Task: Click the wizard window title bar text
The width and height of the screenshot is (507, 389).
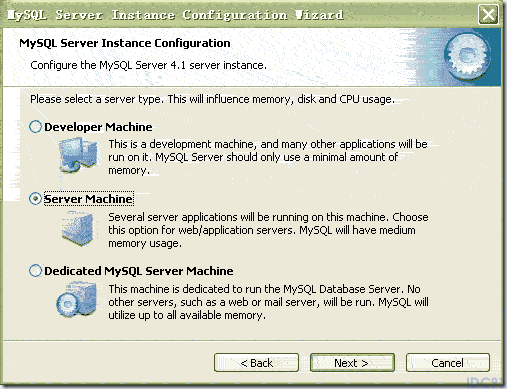Action: point(175,15)
